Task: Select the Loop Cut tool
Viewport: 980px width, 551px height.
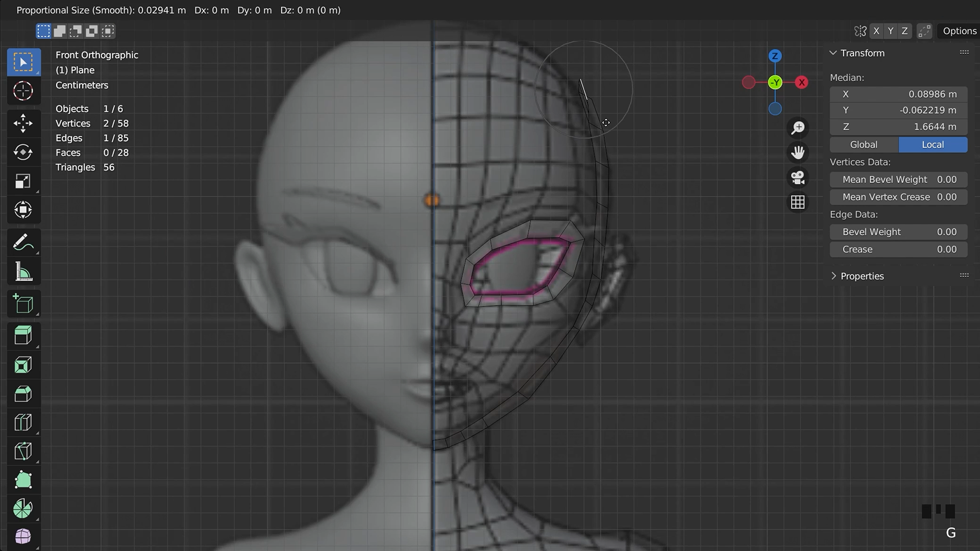Action: tap(23, 422)
